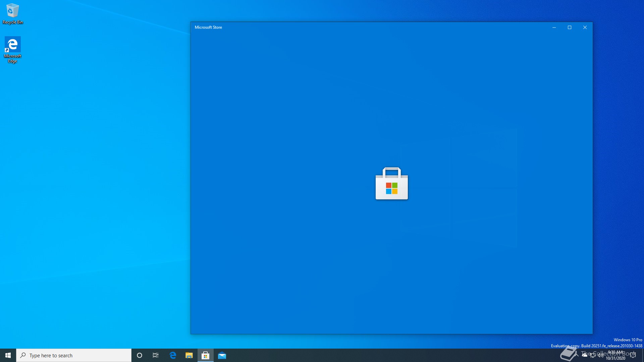This screenshot has height=362, width=644.
Task: Click the Windows Start button
Action: pos(8,355)
